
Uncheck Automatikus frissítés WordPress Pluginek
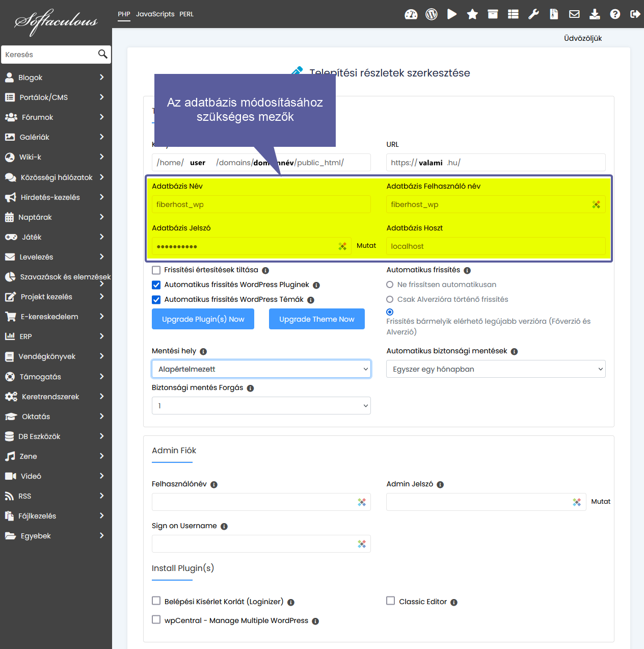click(156, 285)
